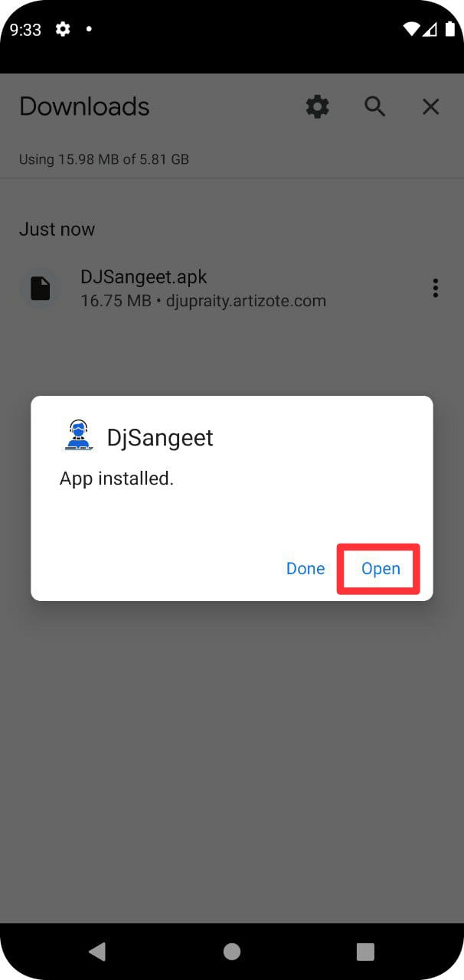The width and height of the screenshot is (464, 980).
Task: Tap the search magnifier in Downloads
Action: pos(374,106)
